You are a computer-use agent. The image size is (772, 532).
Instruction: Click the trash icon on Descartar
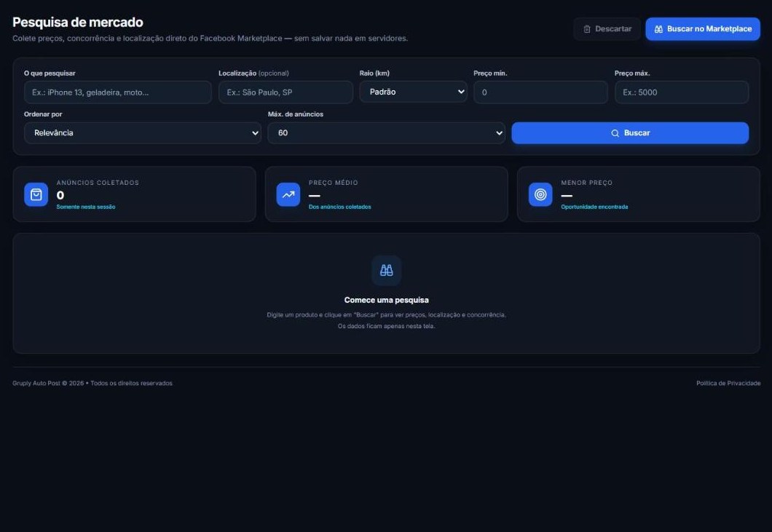(x=587, y=29)
